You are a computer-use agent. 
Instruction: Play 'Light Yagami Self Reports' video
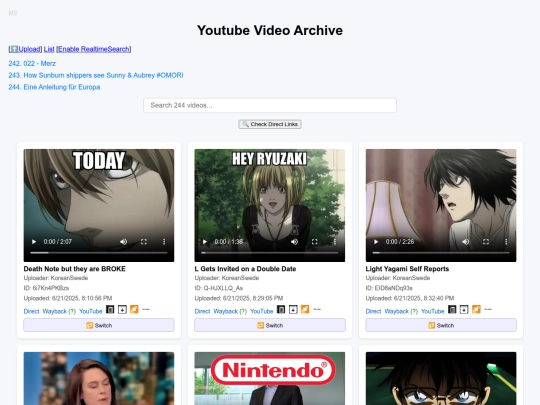pos(376,242)
